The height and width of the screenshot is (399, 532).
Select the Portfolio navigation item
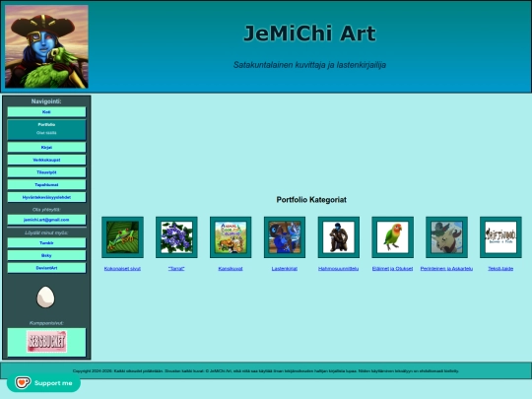[46, 130]
